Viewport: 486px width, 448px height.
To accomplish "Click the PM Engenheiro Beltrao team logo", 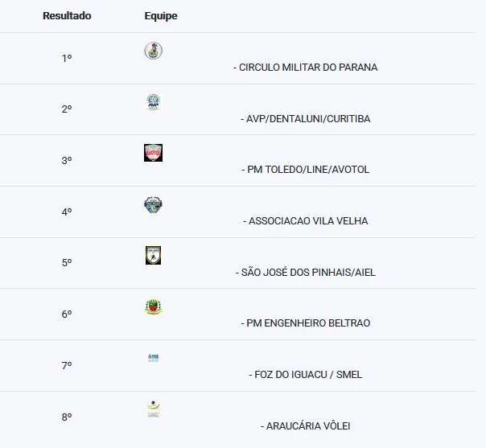I will (153, 306).
